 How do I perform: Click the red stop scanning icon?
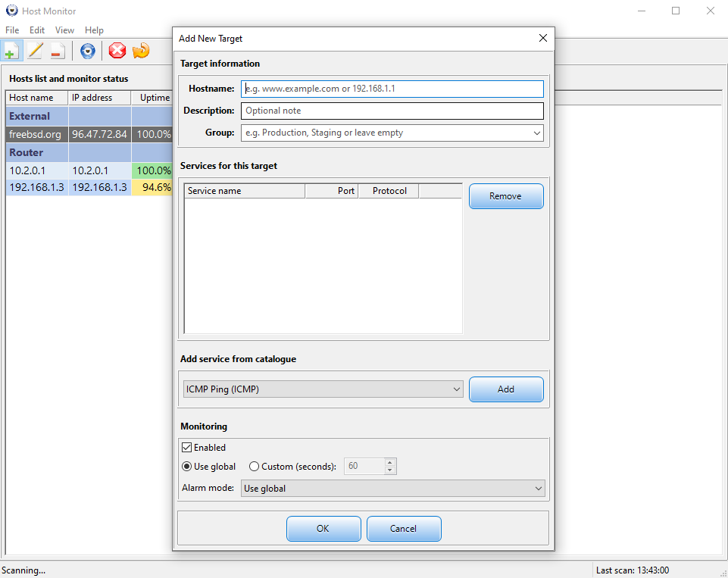click(117, 51)
